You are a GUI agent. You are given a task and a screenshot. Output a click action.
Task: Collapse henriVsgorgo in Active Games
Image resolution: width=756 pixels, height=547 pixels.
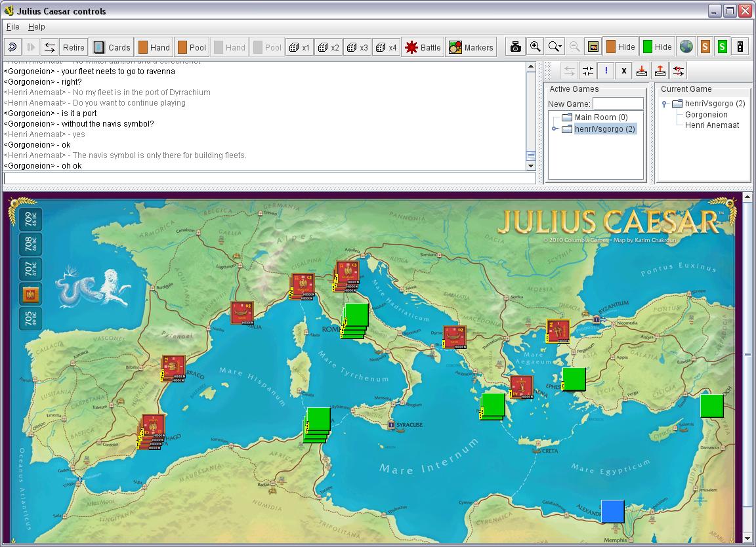point(555,129)
